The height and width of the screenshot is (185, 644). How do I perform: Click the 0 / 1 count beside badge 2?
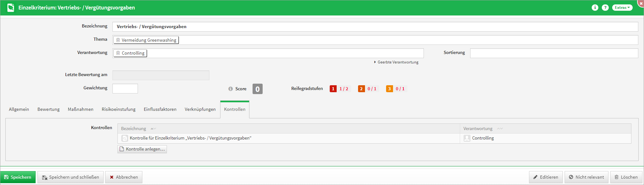click(x=372, y=89)
